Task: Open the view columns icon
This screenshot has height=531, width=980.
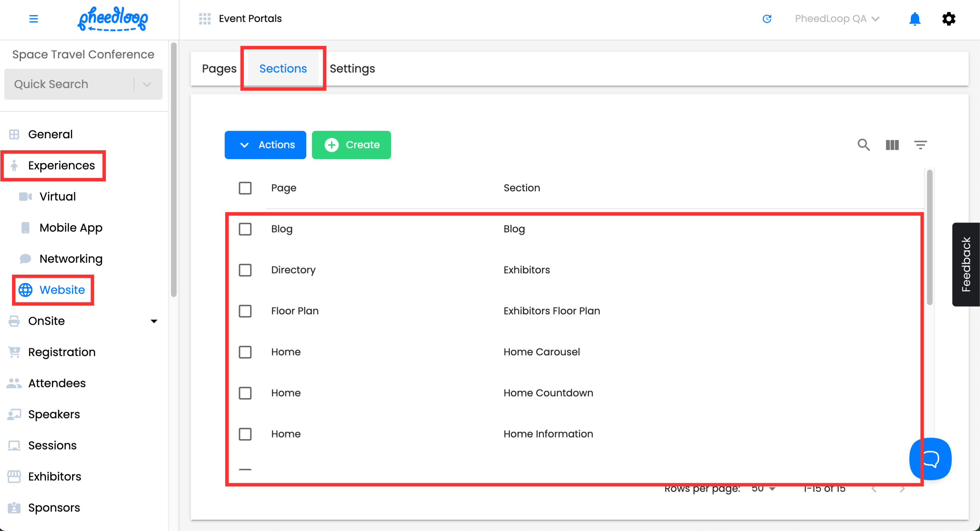Action: tap(892, 145)
